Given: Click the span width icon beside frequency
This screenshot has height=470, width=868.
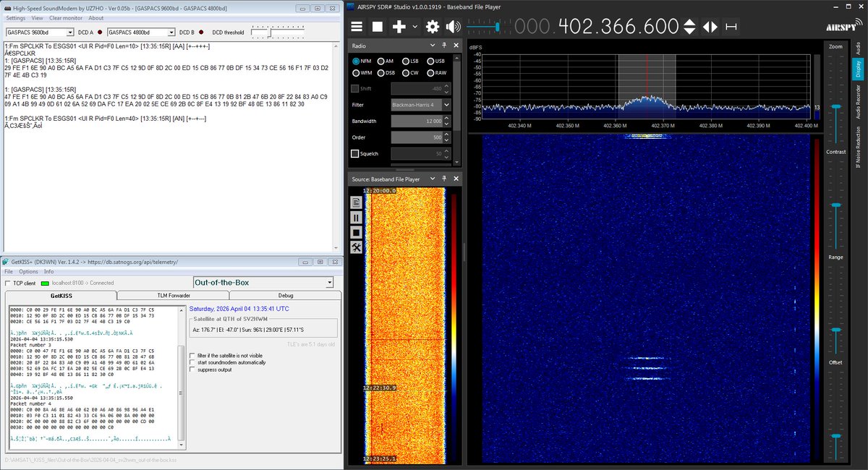Looking at the screenshot, I should (x=731, y=27).
